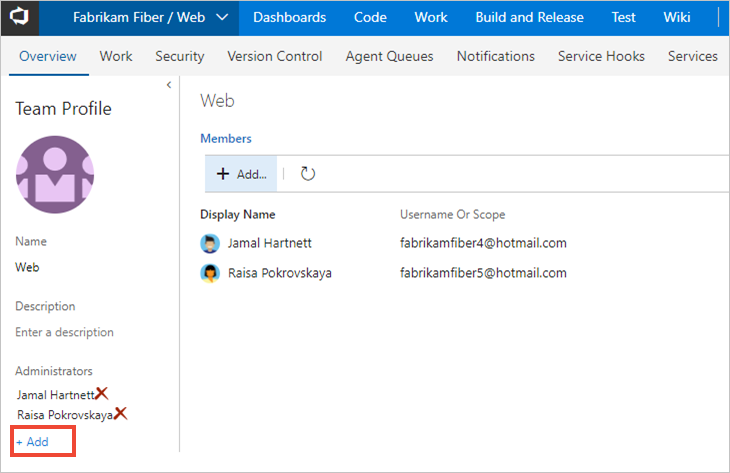Open the Agent Queues tab
The width and height of the screenshot is (730, 473).
coord(389,56)
